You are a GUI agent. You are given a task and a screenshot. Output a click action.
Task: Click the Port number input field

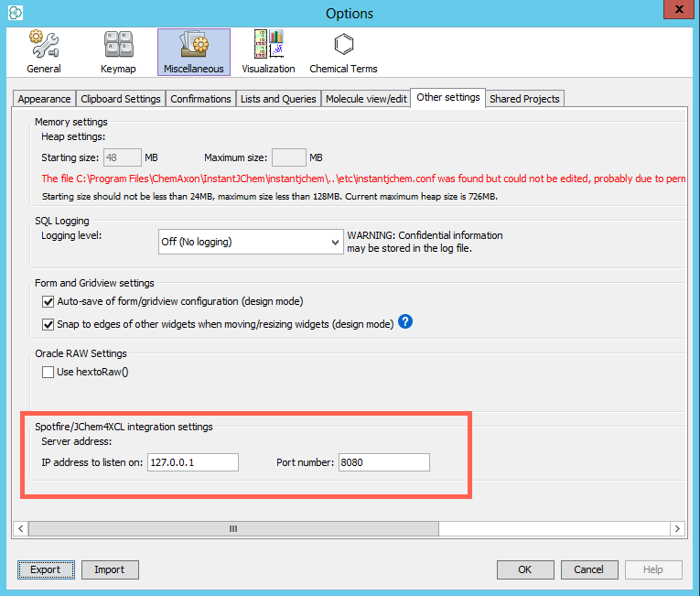383,462
